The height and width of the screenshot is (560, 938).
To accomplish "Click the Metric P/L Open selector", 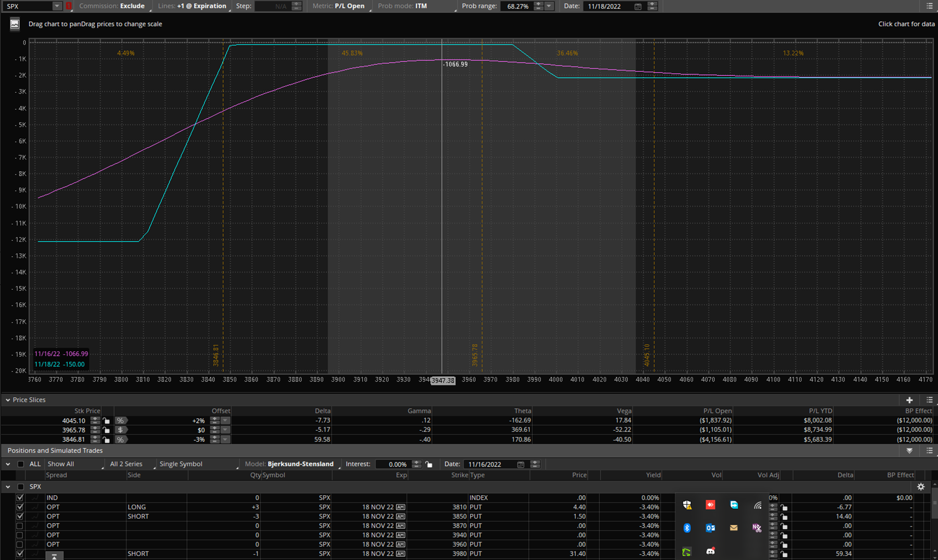I will pyautogui.click(x=349, y=6).
